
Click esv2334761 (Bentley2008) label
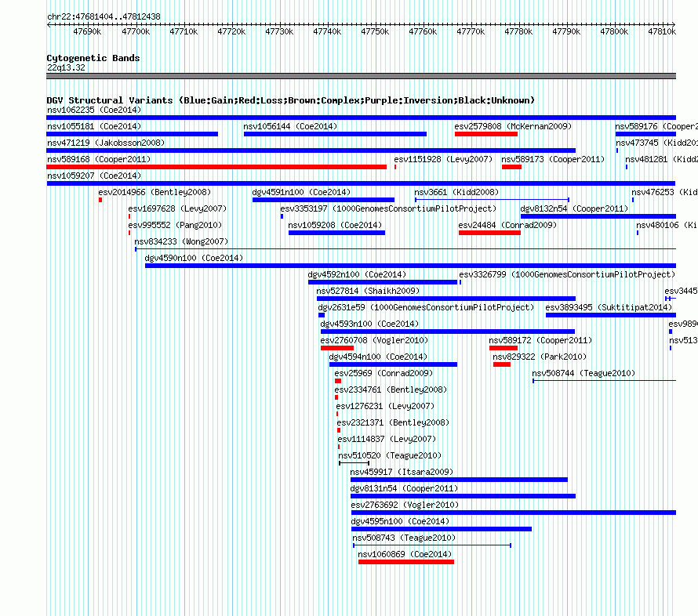point(391,390)
